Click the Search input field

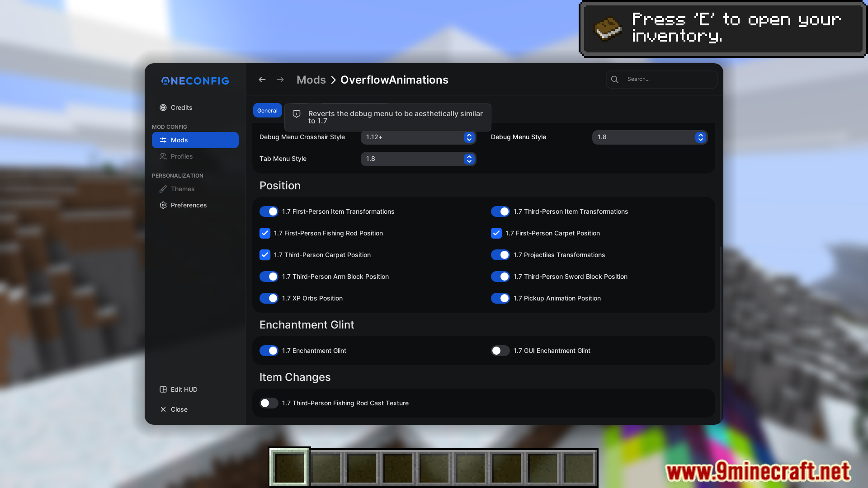click(662, 80)
